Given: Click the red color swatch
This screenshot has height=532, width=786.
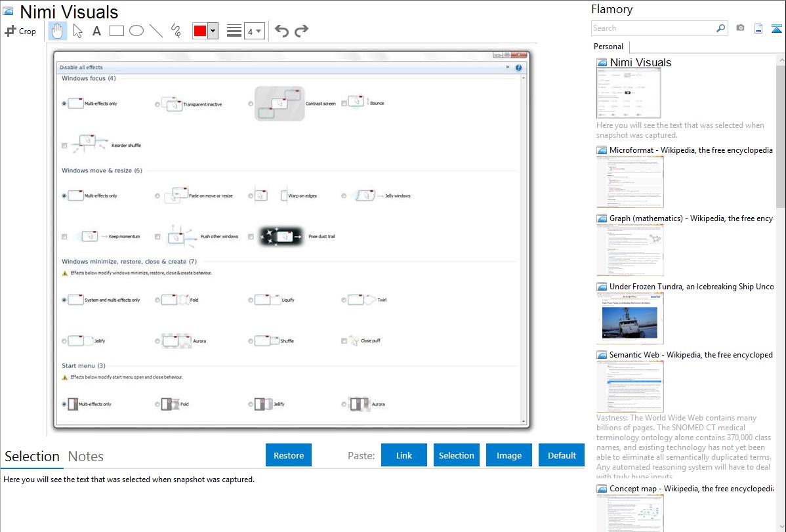Looking at the screenshot, I should 200,31.
